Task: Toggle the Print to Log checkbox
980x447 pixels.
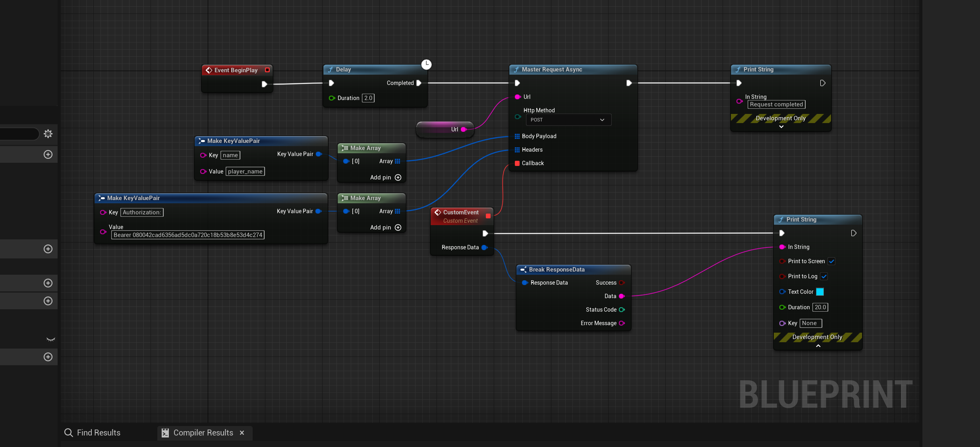Action: coord(824,276)
